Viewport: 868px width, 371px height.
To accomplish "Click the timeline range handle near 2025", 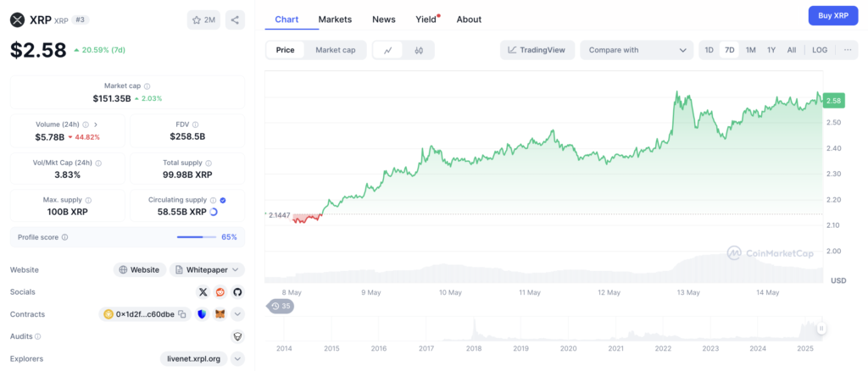I will (821, 329).
